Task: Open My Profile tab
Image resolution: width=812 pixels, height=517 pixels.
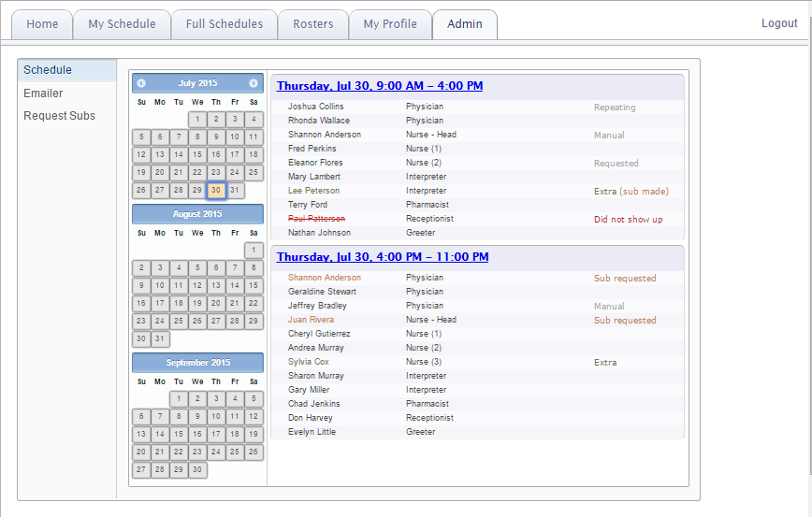Action: tap(390, 24)
